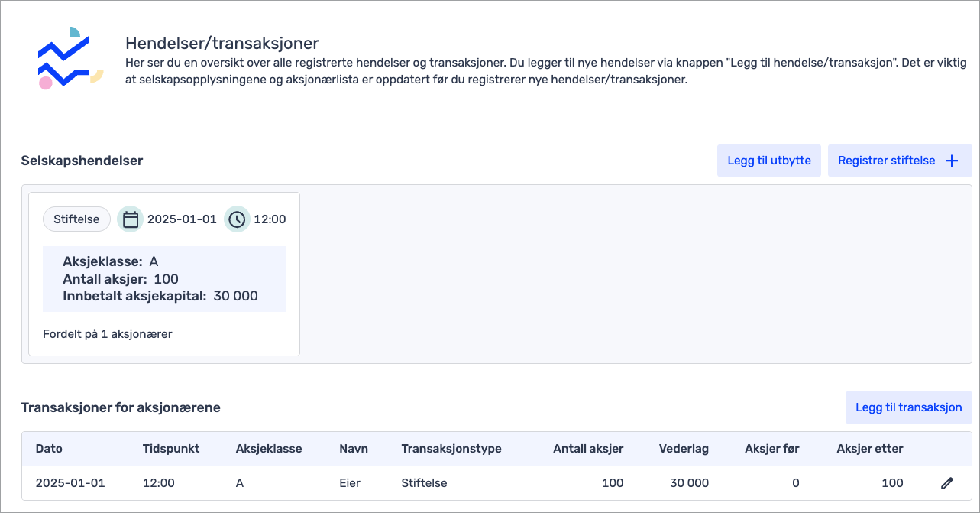Select the Stiftelse tag on the event card

(x=76, y=219)
